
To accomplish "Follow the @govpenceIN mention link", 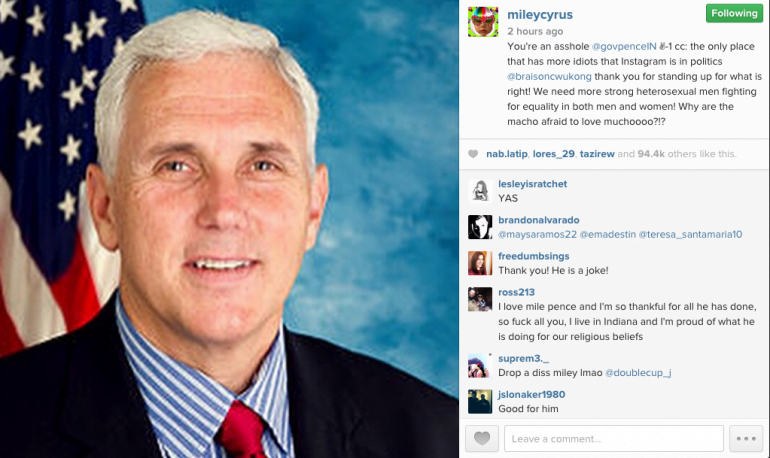I will pos(624,47).
